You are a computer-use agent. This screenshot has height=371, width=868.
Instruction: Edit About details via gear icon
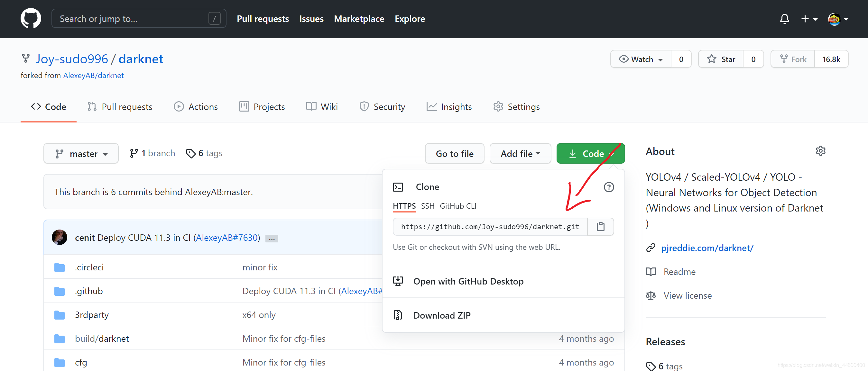click(820, 151)
